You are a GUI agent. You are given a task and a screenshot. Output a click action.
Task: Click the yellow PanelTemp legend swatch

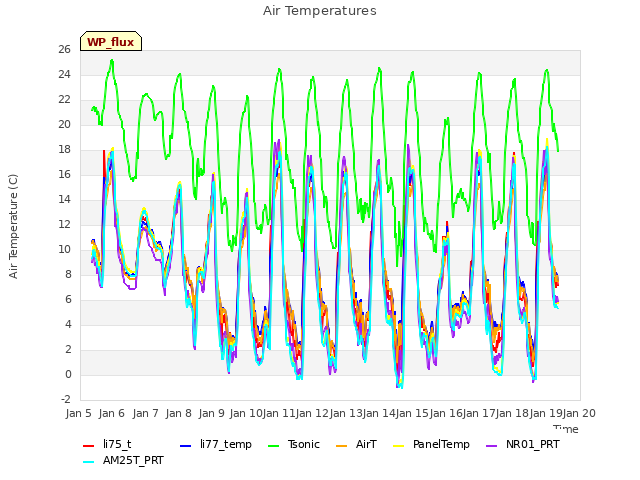(x=398, y=446)
